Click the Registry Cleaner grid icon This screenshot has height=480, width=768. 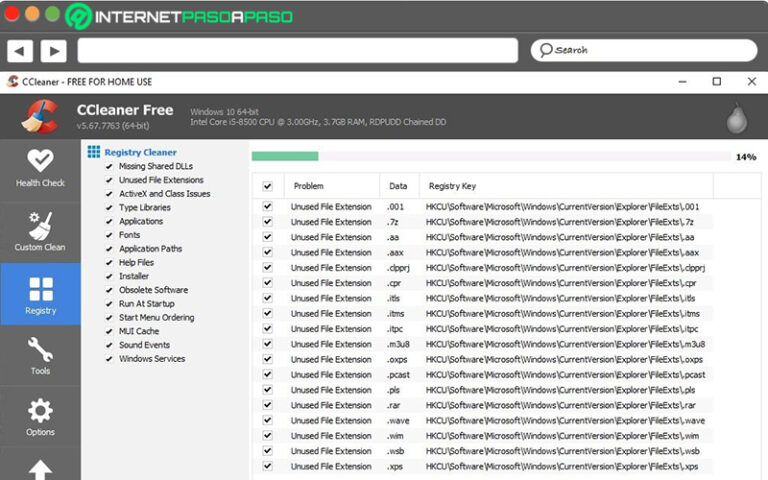pyautogui.click(x=93, y=152)
